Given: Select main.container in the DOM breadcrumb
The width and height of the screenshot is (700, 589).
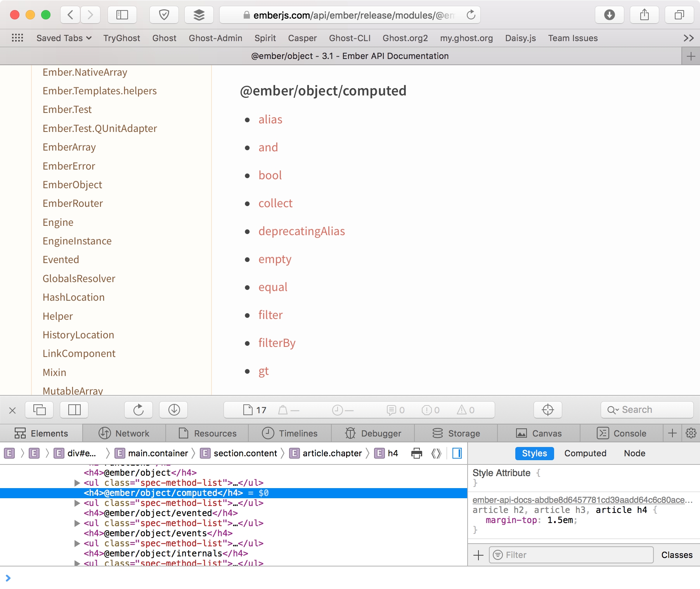Looking at the screenshot, I should pyautogui.click(x=152, y=453).
